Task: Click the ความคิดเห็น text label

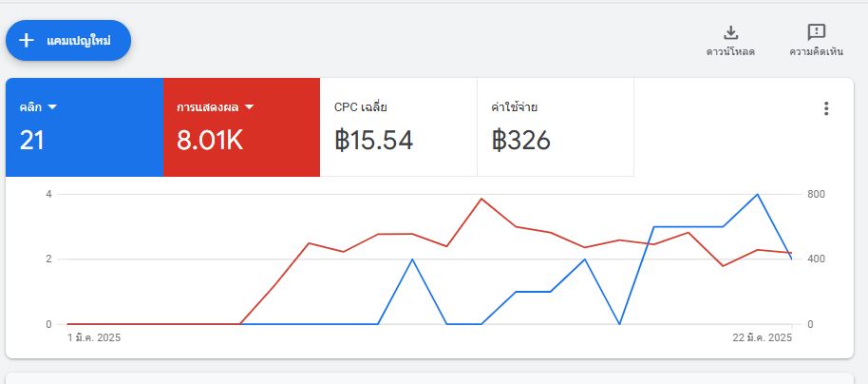Action: tap(816, 51)
